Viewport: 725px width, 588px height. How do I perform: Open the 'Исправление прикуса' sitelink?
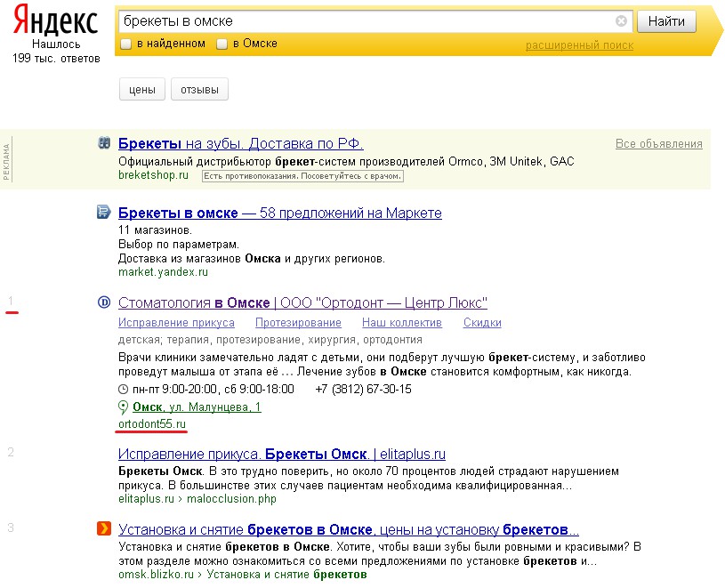pyautogui.click(x=177, y=323)
